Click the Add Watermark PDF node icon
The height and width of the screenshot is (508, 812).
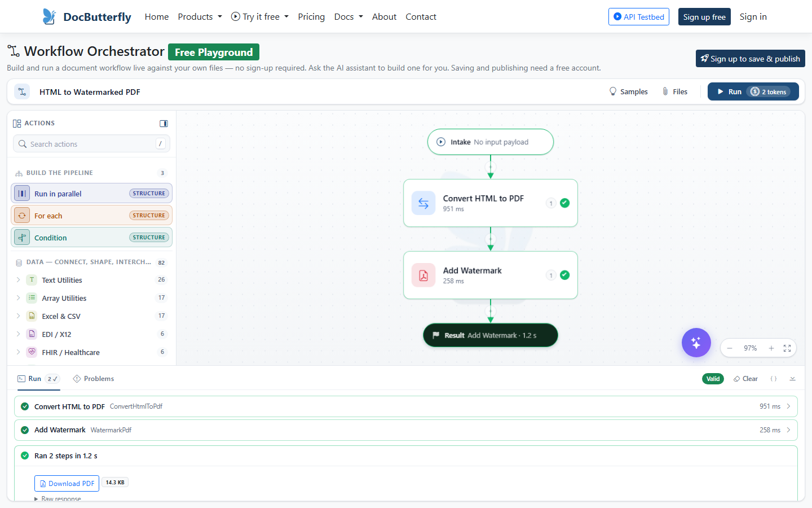[423, 275]
